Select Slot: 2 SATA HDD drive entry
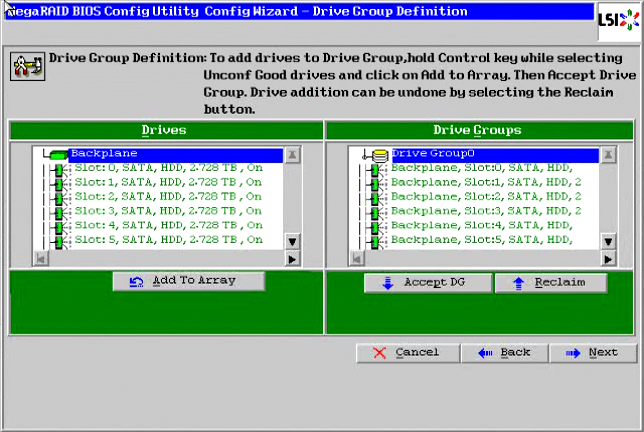 168,197
